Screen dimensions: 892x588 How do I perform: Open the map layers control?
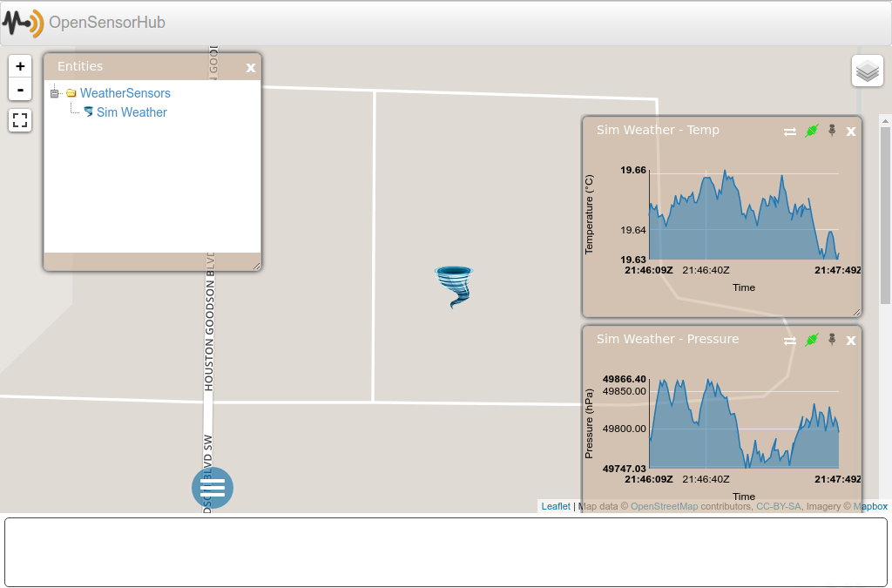[x=867, y=71]
